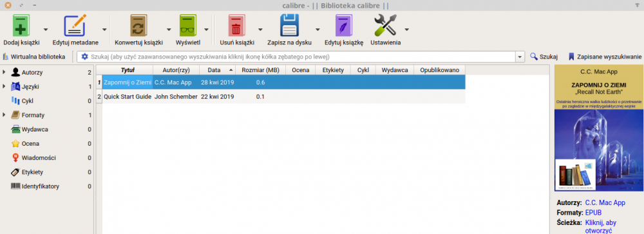The height and width of the screenshot is (234, 644).
Task: Sort by Etykiety column header
Action: [x=333, y=70]
